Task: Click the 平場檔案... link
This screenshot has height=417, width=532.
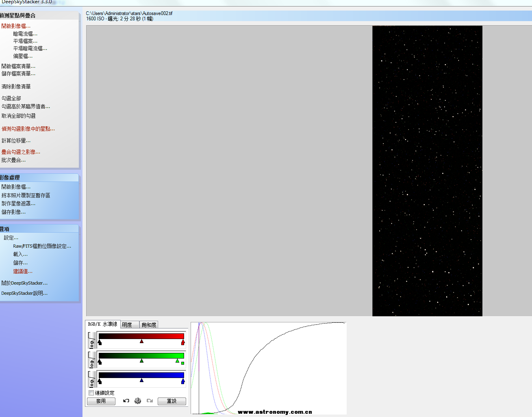Action: [25, 41]
